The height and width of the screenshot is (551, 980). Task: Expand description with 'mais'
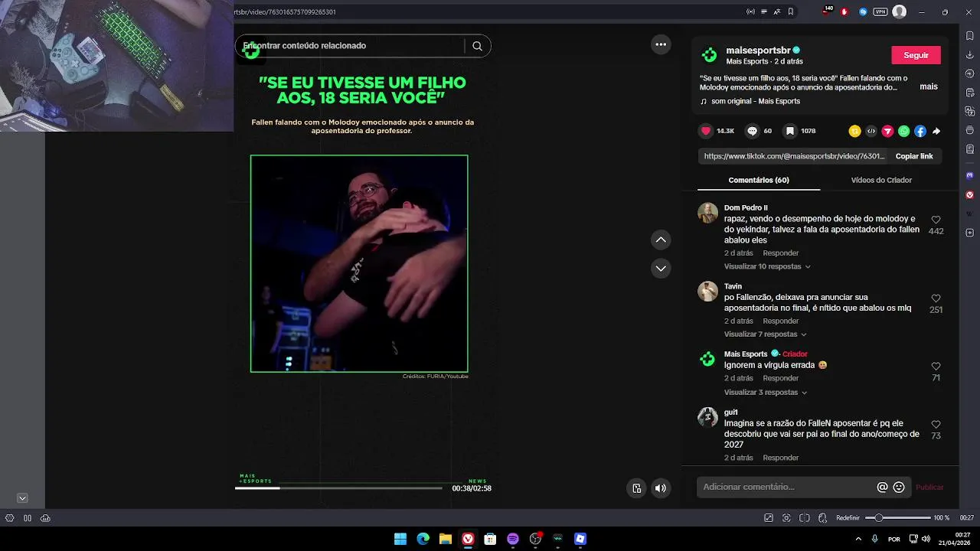tap(929, 86)
